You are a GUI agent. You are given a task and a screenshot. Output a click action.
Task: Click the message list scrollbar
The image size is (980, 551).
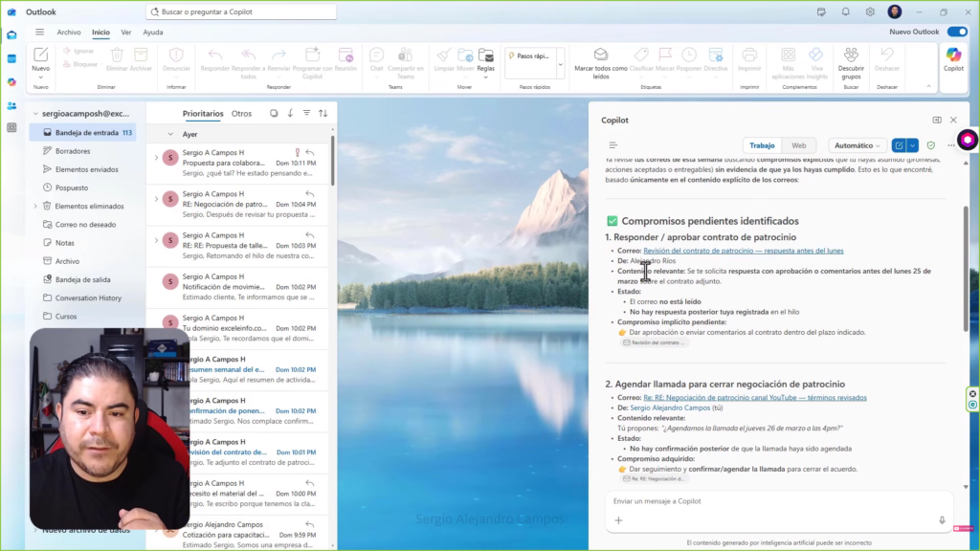point(332,160)
